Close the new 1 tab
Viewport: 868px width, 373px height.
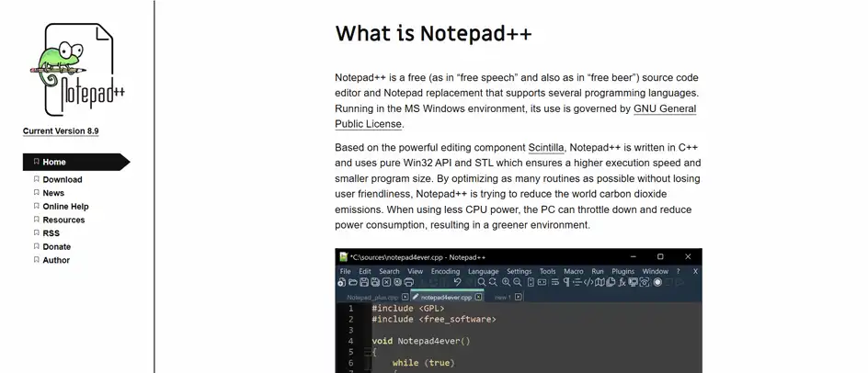pyautogui.click(x=519, y=297)
